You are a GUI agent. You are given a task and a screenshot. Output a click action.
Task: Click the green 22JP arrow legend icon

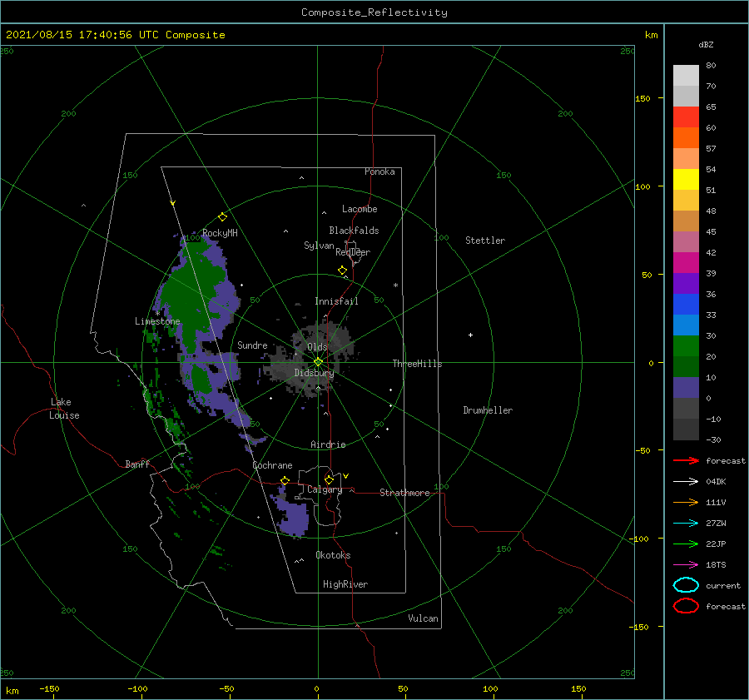pyautogui.click(x=686, y=544)
